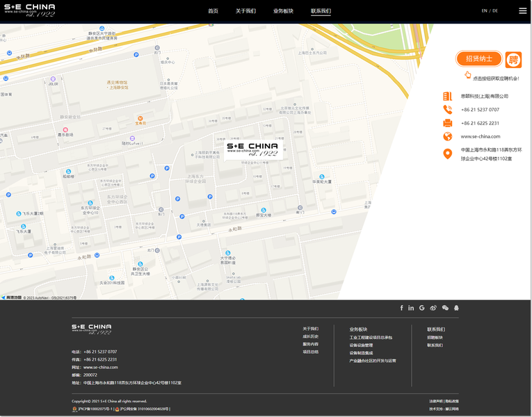Click the orange globe website icon
This screenshot has width=532, height=417.
pos(448,136)
